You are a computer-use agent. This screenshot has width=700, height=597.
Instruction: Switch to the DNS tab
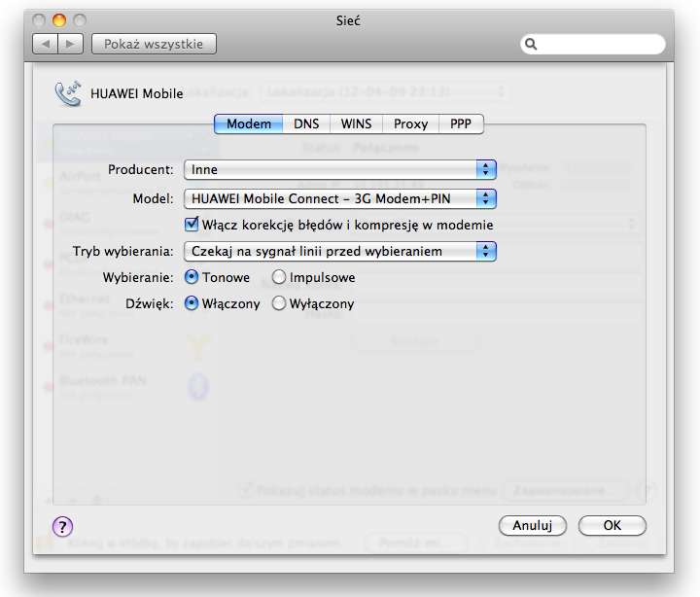point(306,123)
